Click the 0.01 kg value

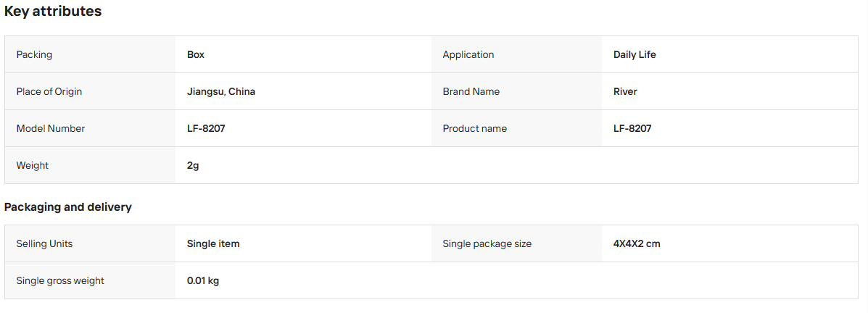(203, 281)
